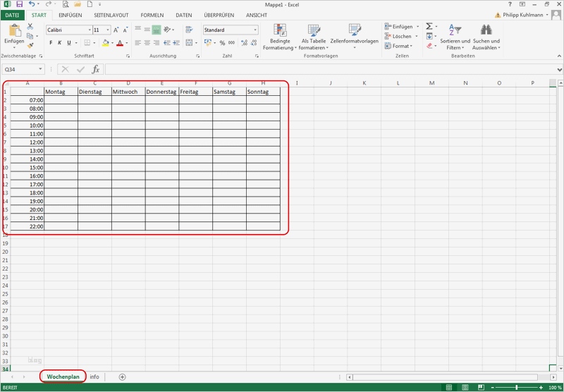The height and width of the screenshot is (392, 564).
Task: Click the fill down icon in Bearbeiten
Action: (429, 36)
